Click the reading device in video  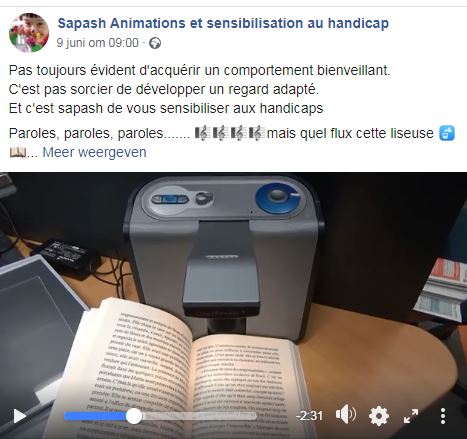222,253
